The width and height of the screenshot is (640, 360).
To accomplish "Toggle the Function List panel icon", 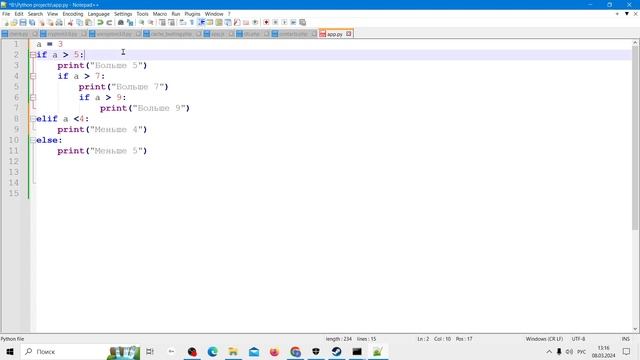I will tap(237, 22).
